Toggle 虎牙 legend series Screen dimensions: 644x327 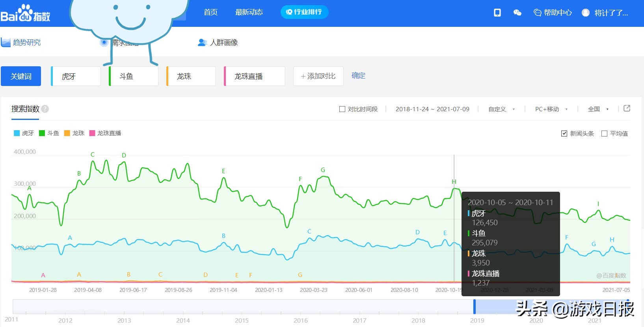pyautogui.click(x=24, y=133)
